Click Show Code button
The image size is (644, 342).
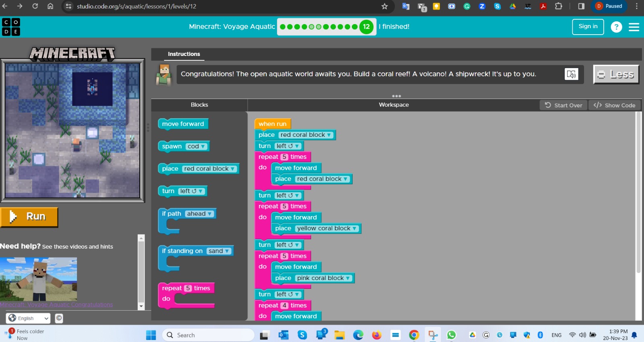(x=614, y=105)
